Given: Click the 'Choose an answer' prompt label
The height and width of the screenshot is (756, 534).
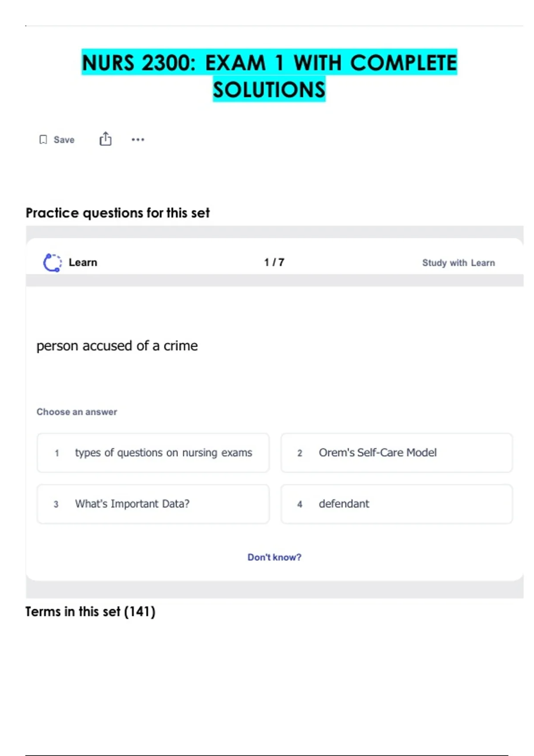Looking at the screenshot, I should [x=77, y=412].
